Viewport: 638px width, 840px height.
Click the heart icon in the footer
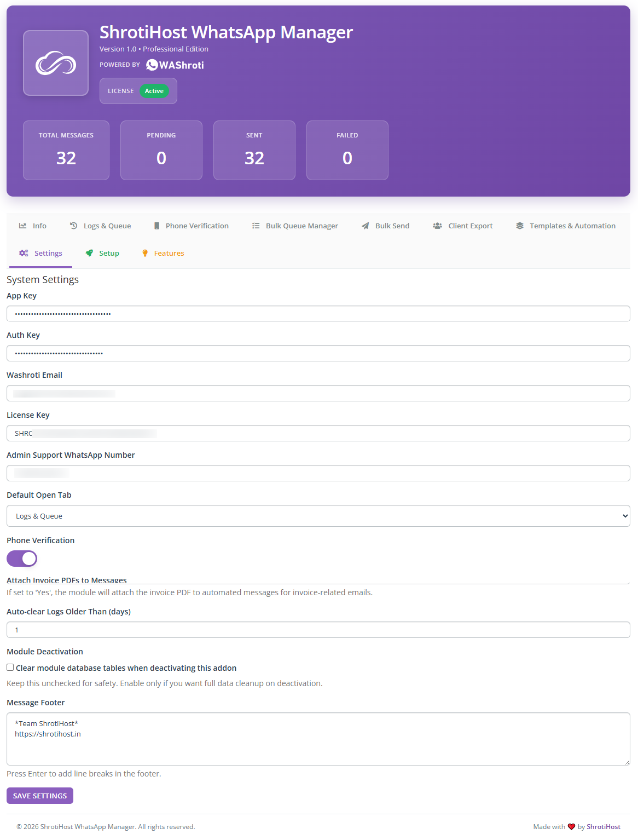(x=571, y=827)
